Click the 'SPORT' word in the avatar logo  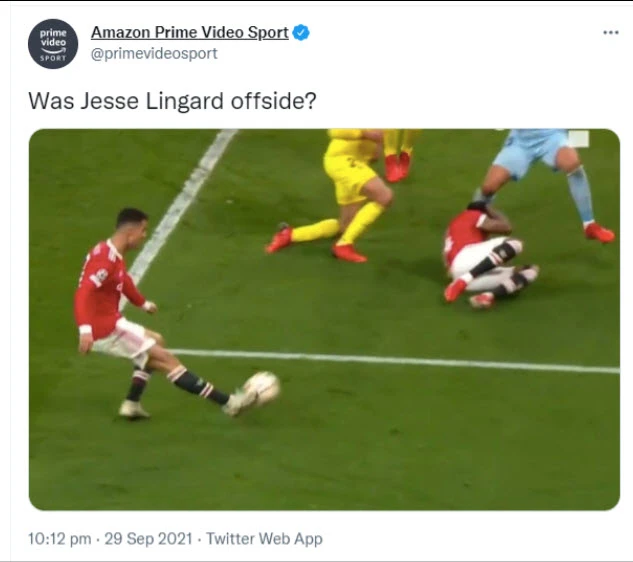(x=53, y=58)
